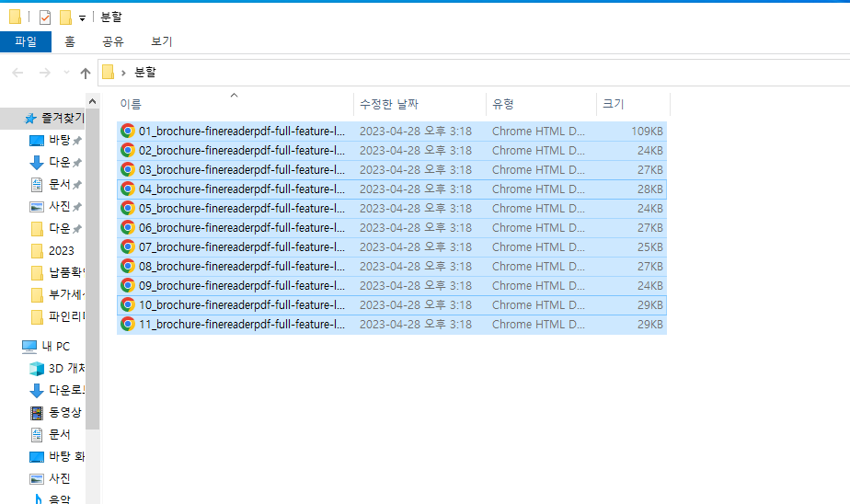Sort files by 크기 column header

click(633, 104)
